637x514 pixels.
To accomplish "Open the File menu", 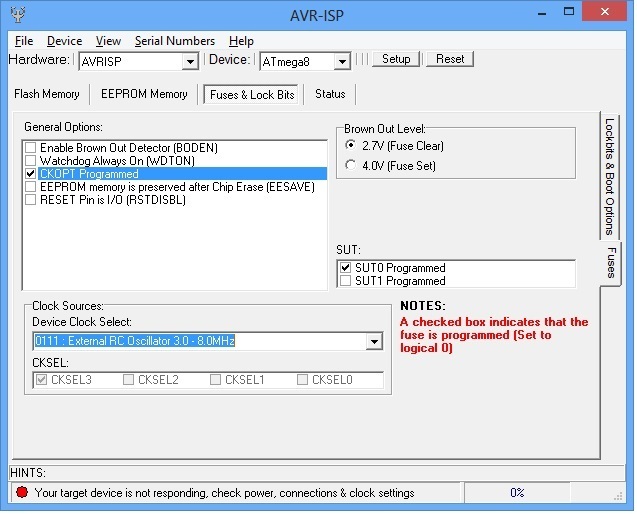I will coord(24,41).
